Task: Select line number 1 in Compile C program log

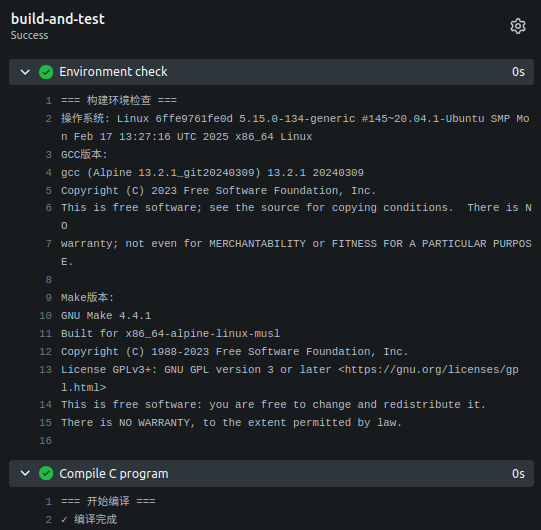Action: [x=49, y=502]
